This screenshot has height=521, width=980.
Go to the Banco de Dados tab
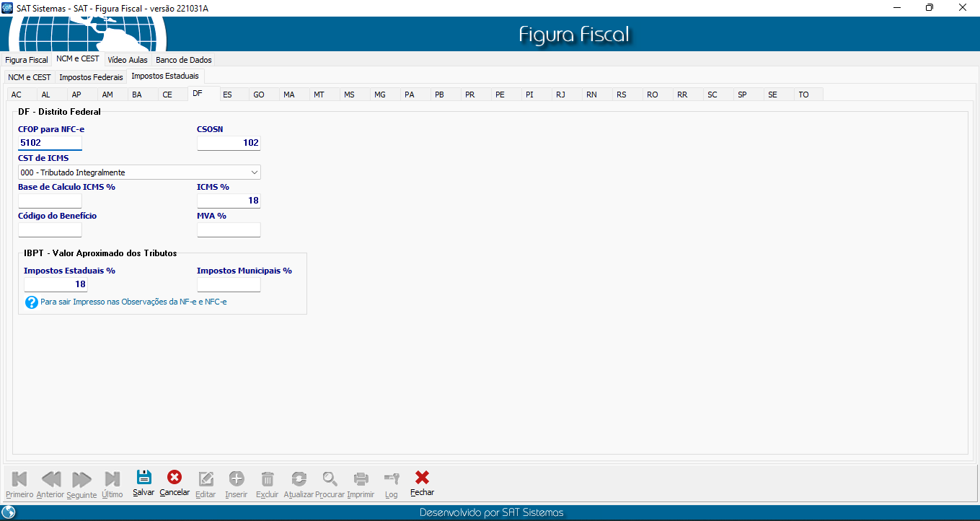click(x=183, y=60)
